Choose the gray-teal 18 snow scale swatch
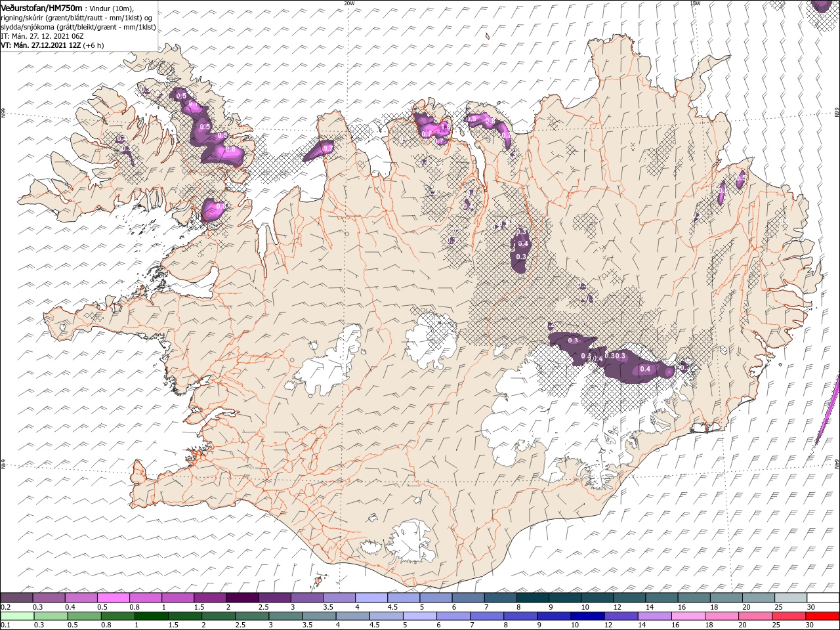Viewport: 840px width, 630px height. (x=726, y=598)
